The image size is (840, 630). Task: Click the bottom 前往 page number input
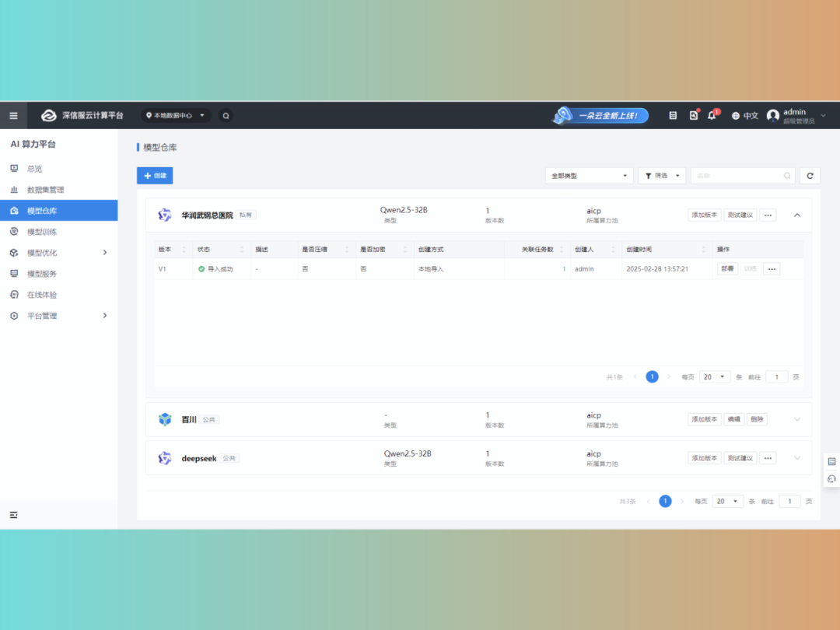(789, 502)
